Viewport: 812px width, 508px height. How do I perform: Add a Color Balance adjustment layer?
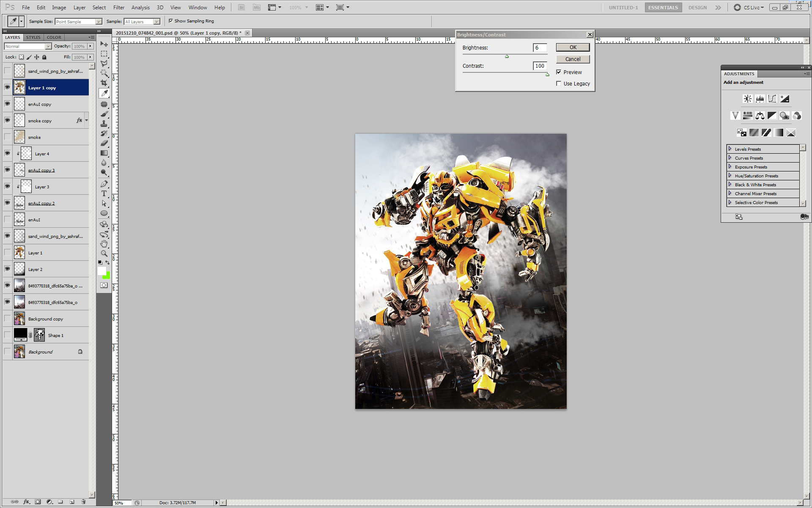[760, 116]
